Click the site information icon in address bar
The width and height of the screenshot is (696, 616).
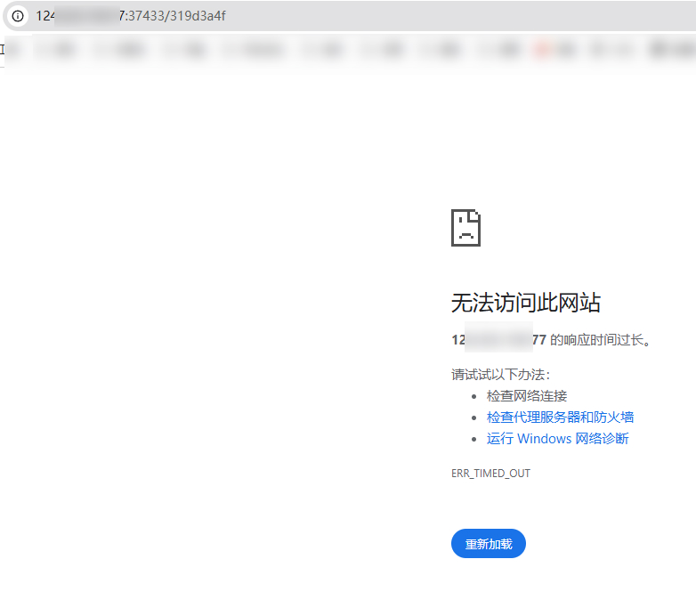[18, 16]
